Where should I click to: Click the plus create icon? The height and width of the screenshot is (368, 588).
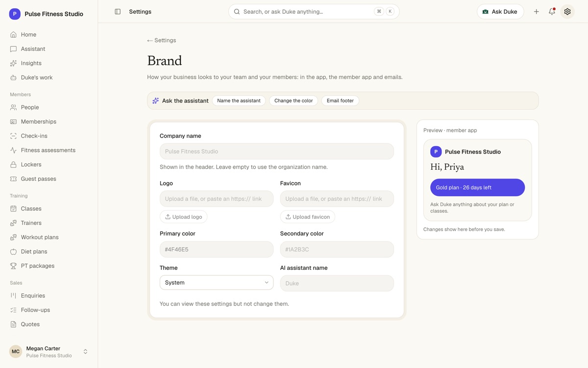click(x=537, y=12)
